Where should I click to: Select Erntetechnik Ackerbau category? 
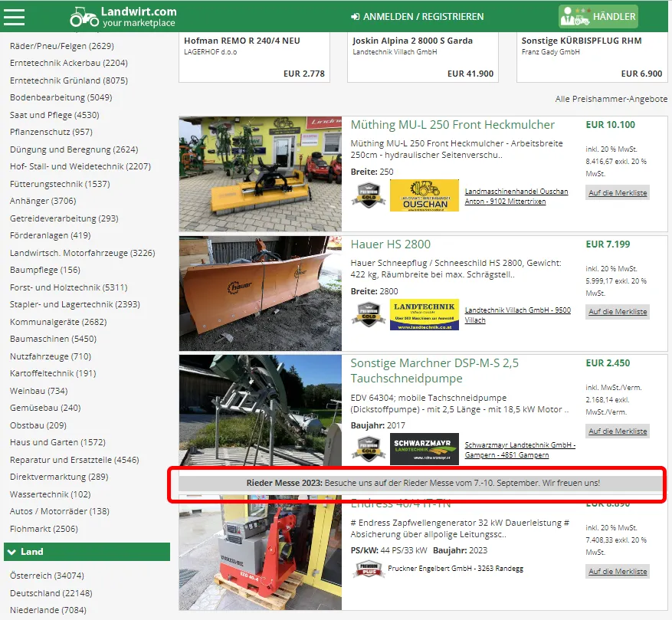pos(68,63)
